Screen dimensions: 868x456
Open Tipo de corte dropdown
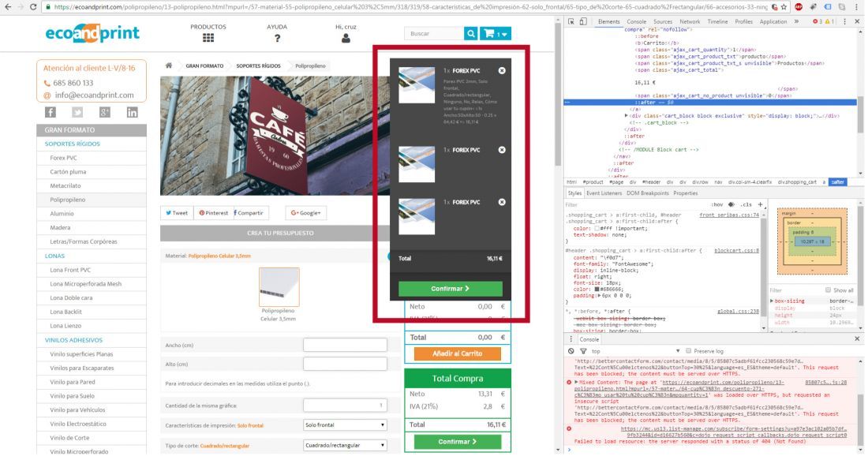(x=345, y=445)
